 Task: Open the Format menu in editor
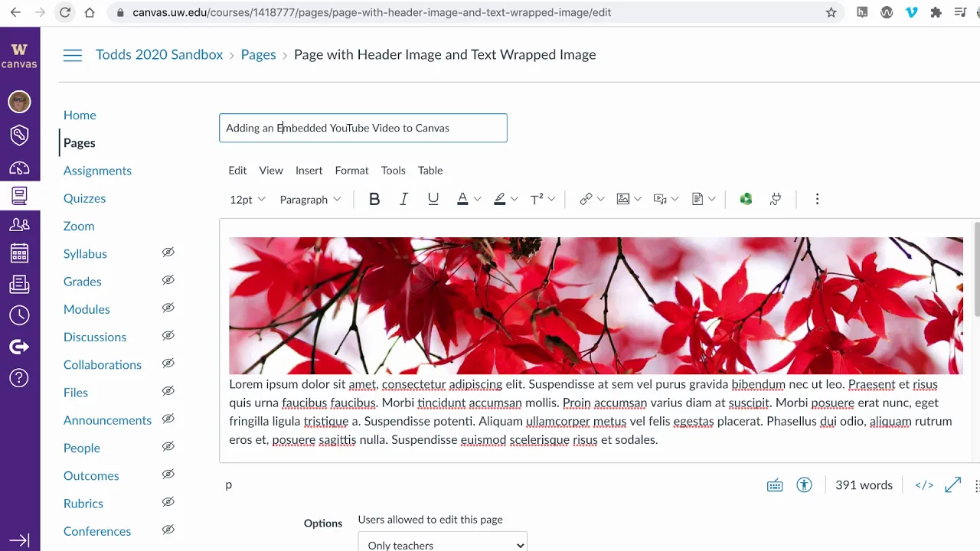click(x=351, y=170)
